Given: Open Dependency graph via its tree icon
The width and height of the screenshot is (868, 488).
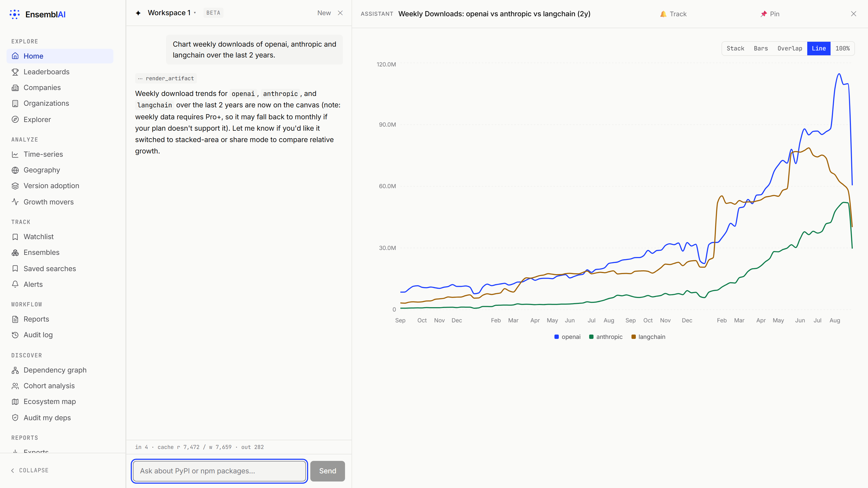Looking at the screenshot, I should click(15, 370).
